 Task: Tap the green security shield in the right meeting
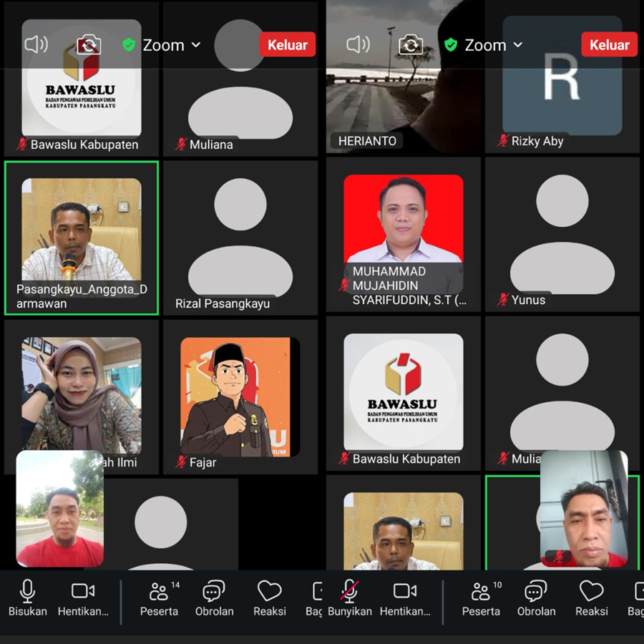coord(451,44)
